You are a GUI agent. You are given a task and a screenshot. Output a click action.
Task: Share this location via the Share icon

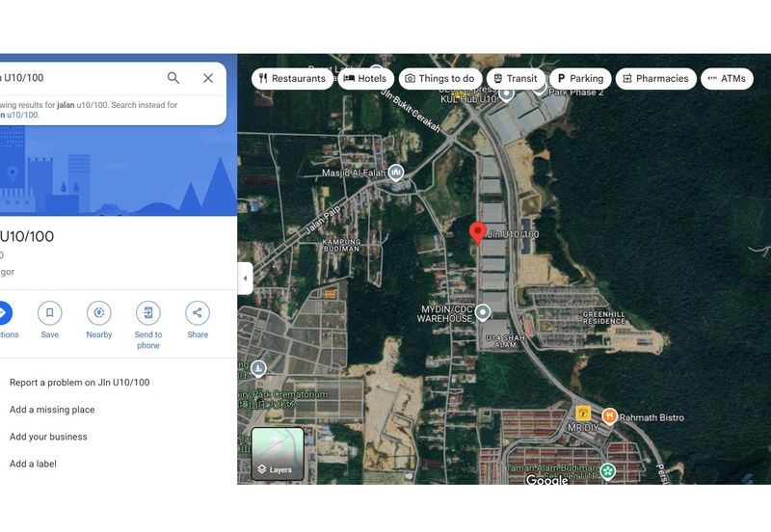(x=198, y=312)
